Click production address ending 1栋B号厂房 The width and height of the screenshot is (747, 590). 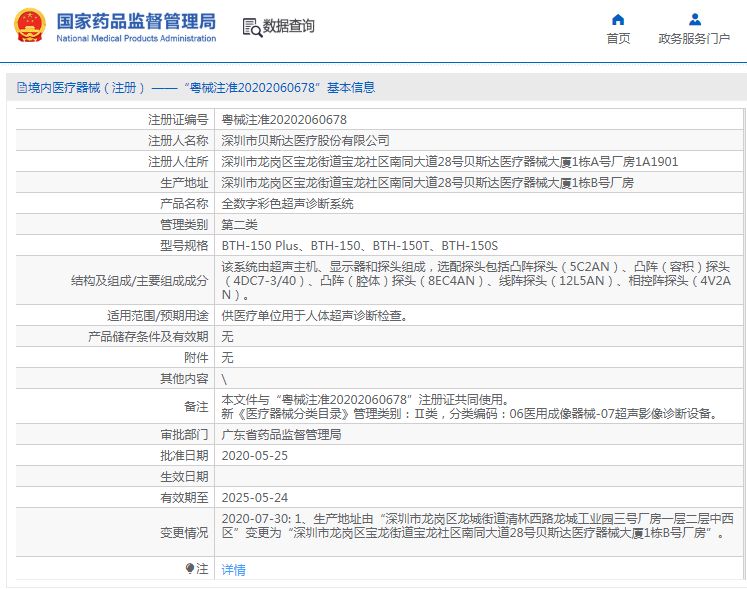(x=427, y=183)
